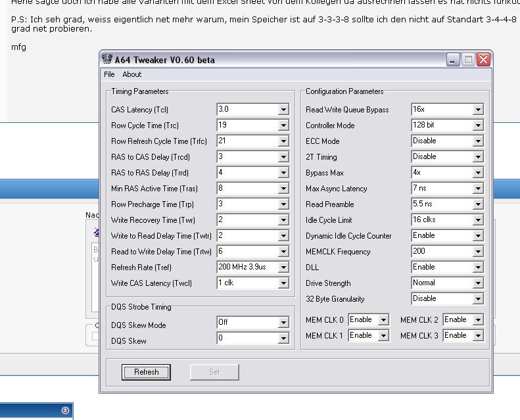Click the 'Configuration Parameters' group label
The width and height of the screenshot is (520, 420).
[344, 91]
